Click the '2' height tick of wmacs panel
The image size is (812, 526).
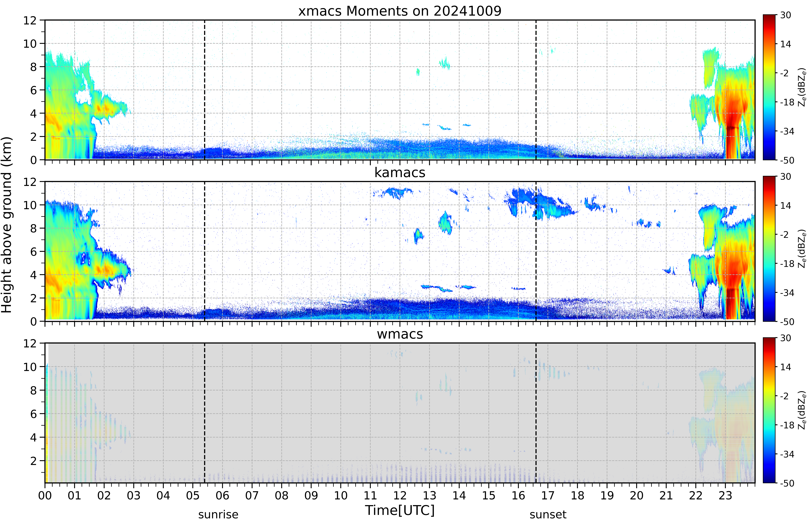click(33, 461)
